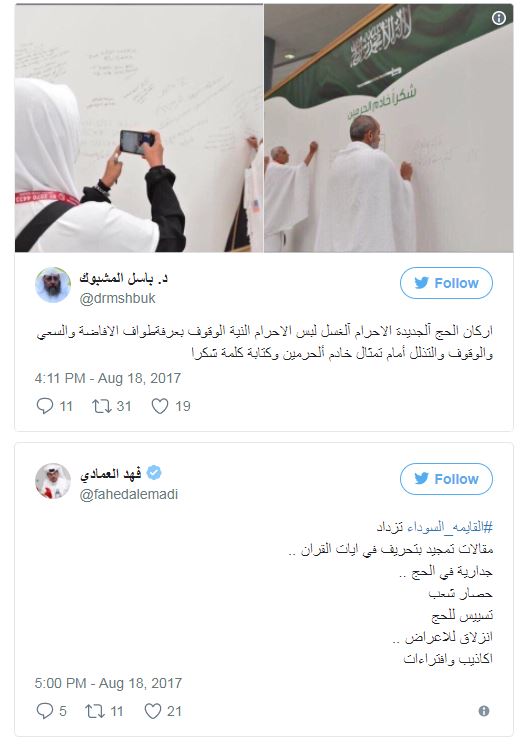The image size is (522, 744).
Task: Open the 5:00 PM - Aug 18, 2017 timestamp
Action: (108, 683)
